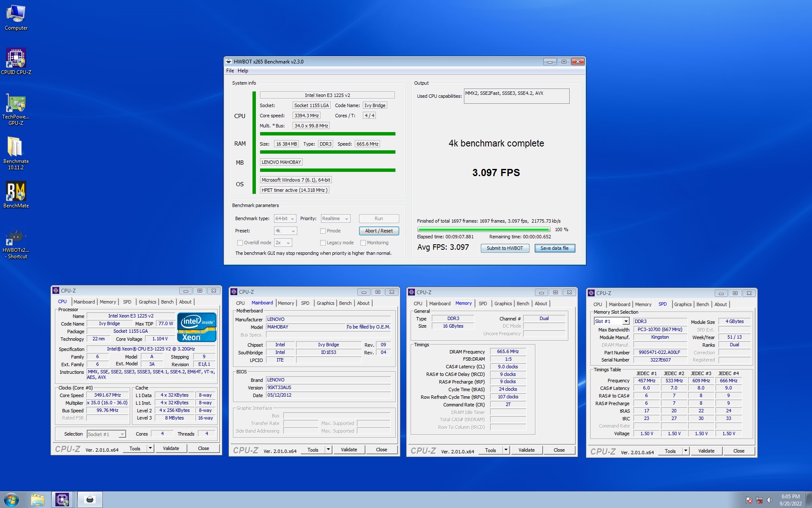The width and height of the screenshot is (812, 508).
Task: Expand Tools arrow in the Mainboard window
Action: point(328,450)
